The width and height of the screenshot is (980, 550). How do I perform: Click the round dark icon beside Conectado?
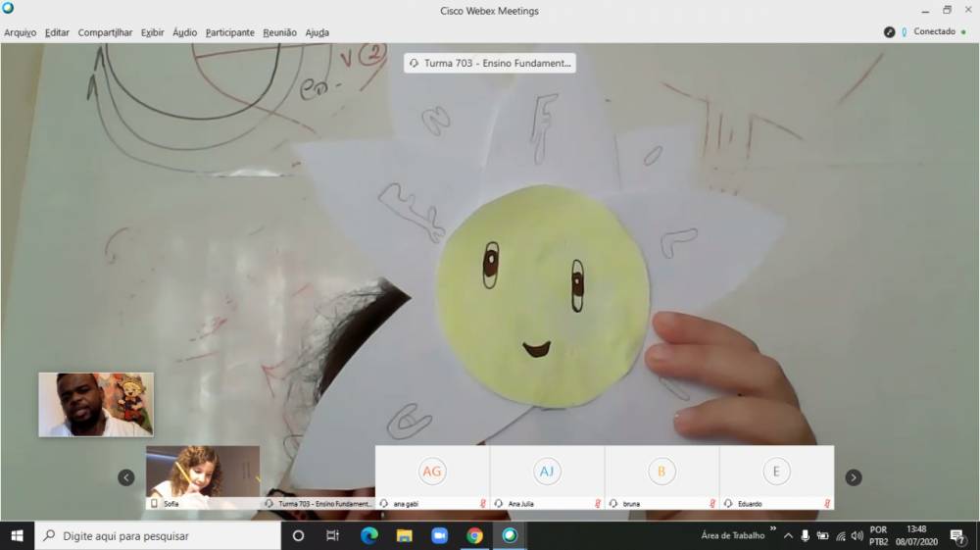tap(890, 31)
